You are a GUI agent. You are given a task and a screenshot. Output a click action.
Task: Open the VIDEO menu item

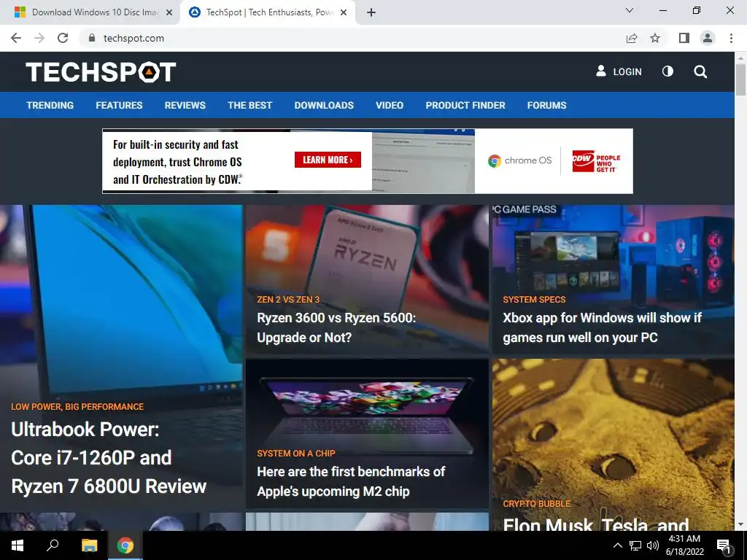click(x=390, y=105)
